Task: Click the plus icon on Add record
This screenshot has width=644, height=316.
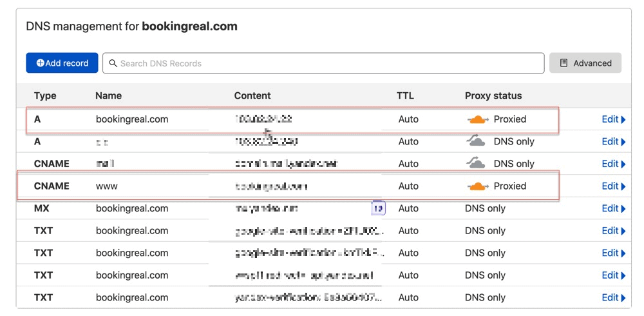Action: click(40, 63)
